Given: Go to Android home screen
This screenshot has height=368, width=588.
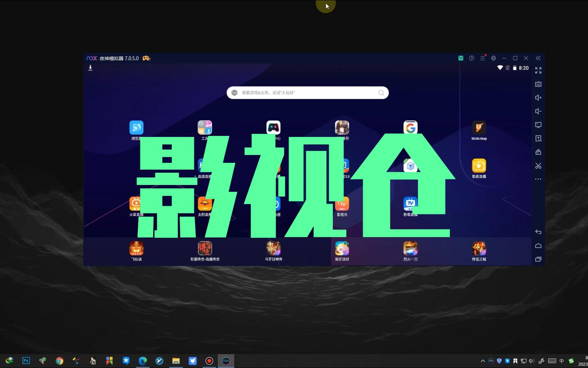Looking at the screenshot, I should 538,246.
